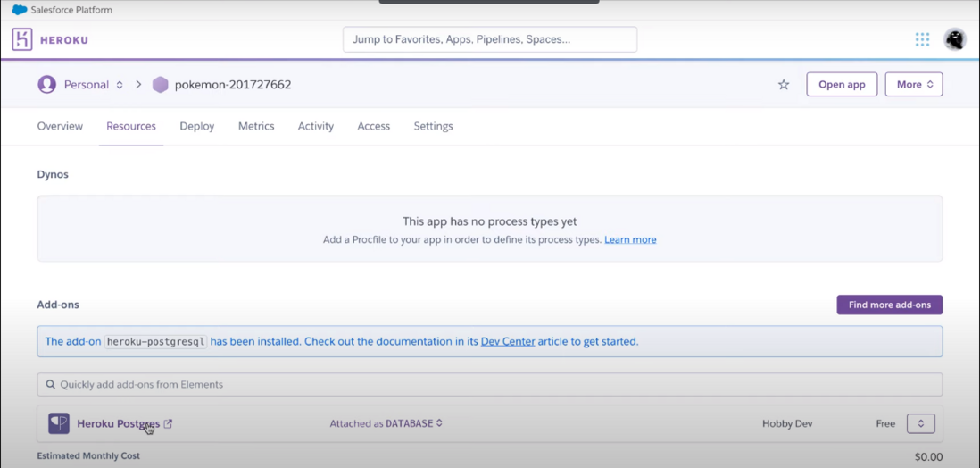
Task: Follow the Dev Center link
Action: (x=508, y=341)
